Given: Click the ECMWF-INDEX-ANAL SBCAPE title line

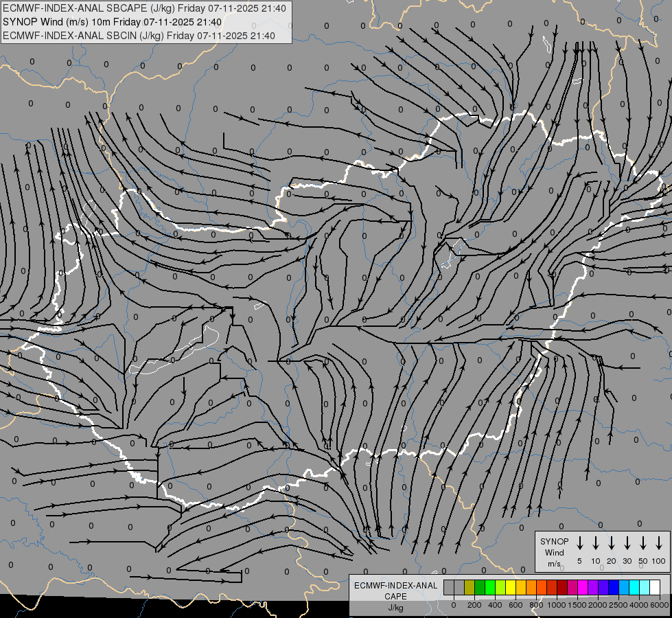Looking at the screenshot, I should 144,8.
